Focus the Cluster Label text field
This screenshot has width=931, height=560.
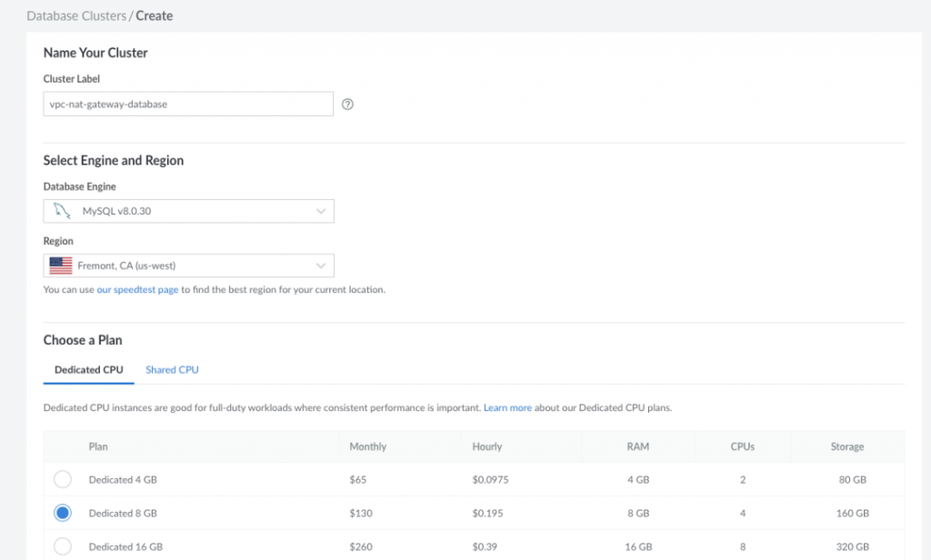click(188, 104)
